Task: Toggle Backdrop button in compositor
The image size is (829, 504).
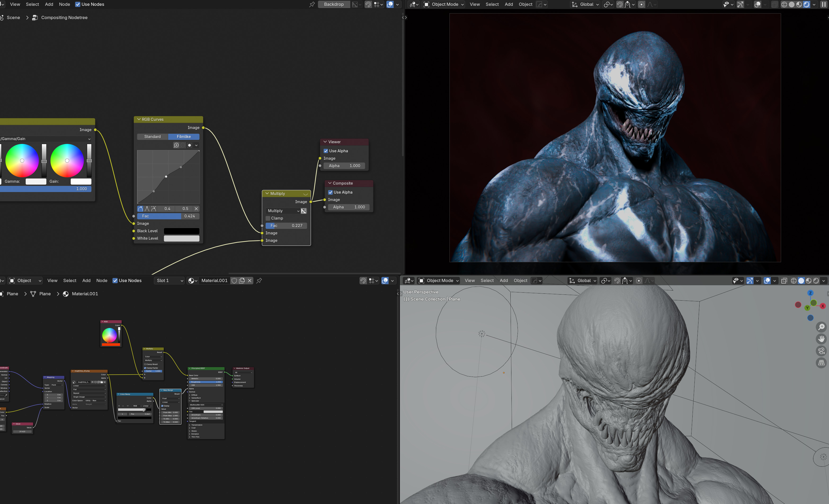Action: [334, 5]
